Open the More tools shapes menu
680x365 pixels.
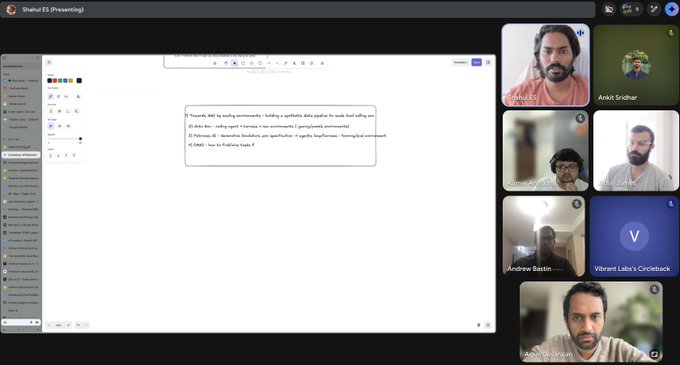click(322, 63)
